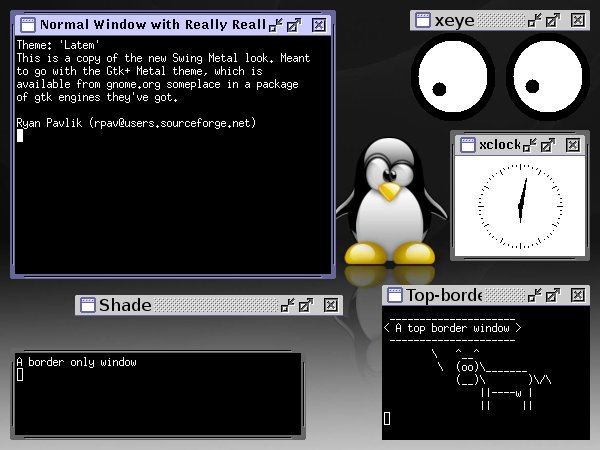Click "A border only window" text
This screenshot has width=600, height=450.
(77, 362)
